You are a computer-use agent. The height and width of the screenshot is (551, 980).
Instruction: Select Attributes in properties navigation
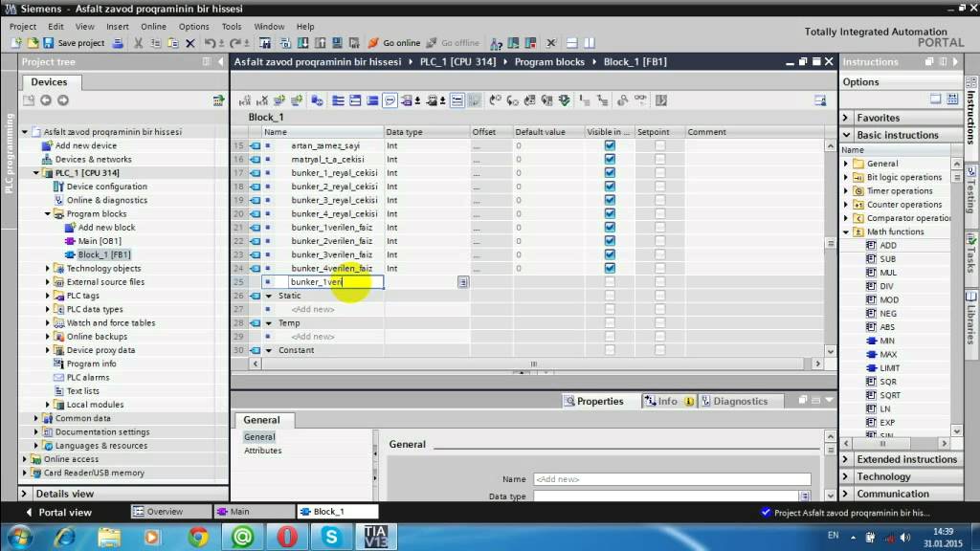point(263,451)
